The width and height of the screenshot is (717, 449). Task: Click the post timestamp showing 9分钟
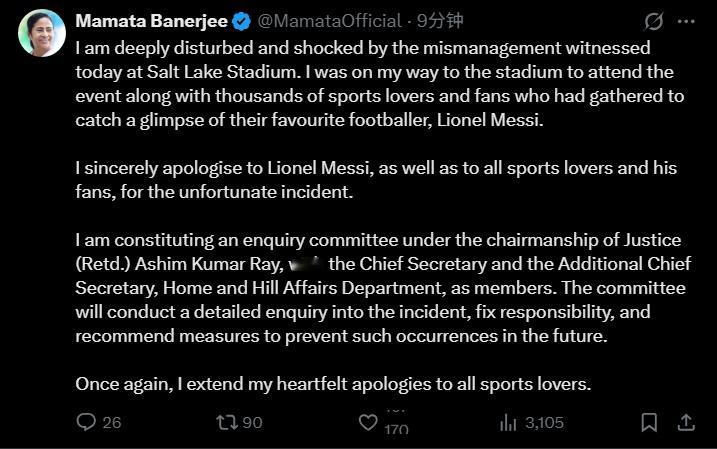[x=439, y=21]
